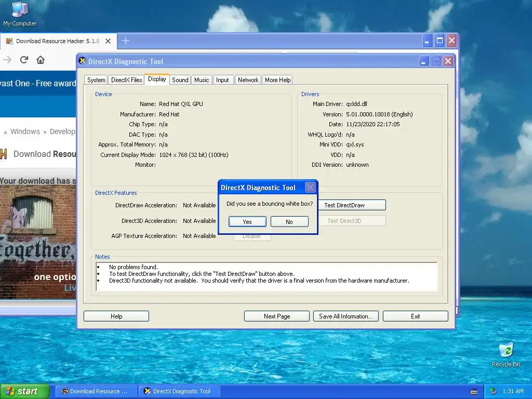Close the browser window
Viewport: 532px width, 399px height.
[x=451, y=41]
